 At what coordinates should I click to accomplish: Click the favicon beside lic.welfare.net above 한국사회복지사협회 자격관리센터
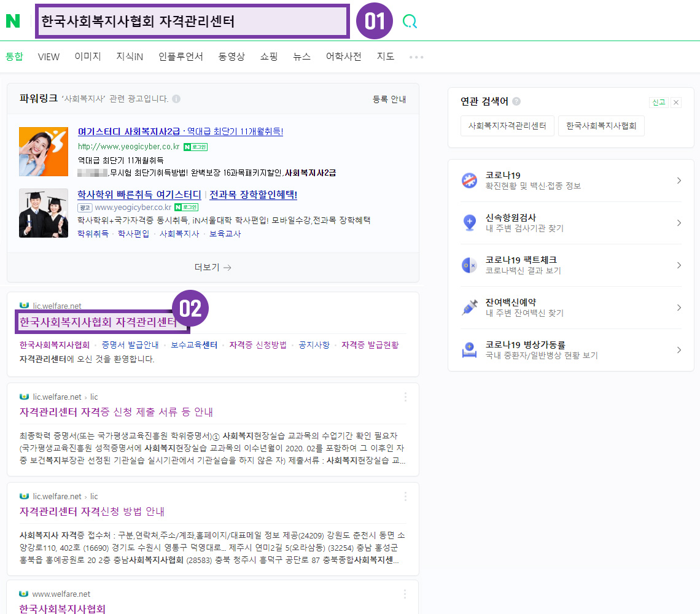(x=24, y=305)
